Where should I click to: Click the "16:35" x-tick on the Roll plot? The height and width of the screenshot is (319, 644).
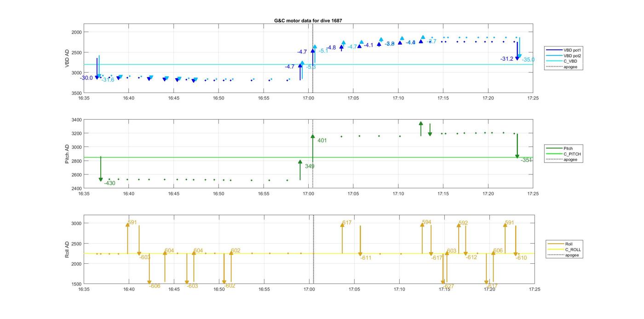pyautogui.click(x=84, y=290)
